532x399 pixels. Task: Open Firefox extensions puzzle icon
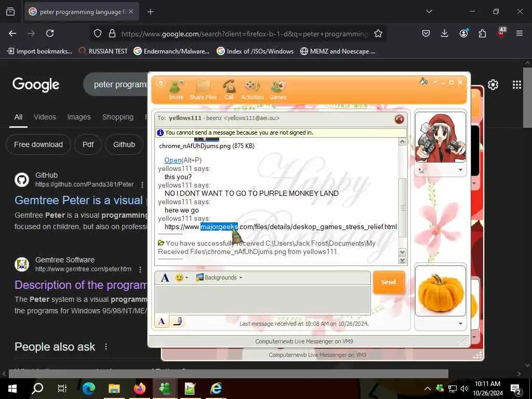pyautogui.click(x=482, y=33)
